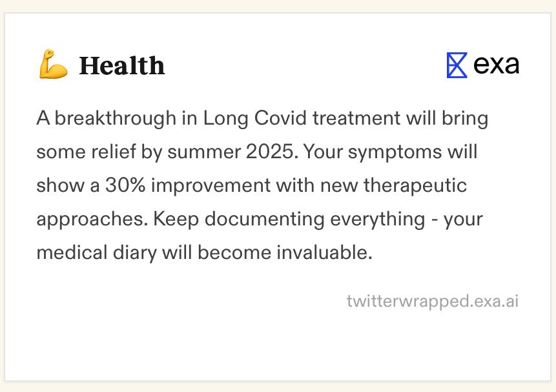Click the word "become" in last line
The image size is (556, 392).
234,253
